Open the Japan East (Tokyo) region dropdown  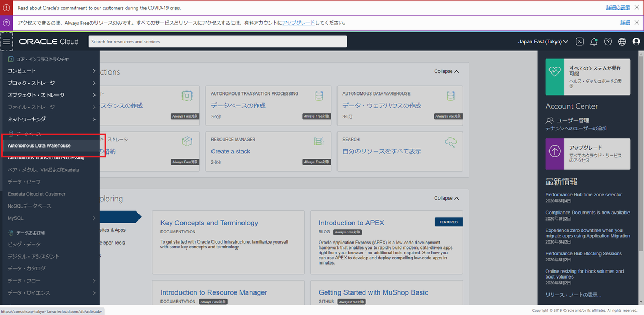[x=543, y=41]
